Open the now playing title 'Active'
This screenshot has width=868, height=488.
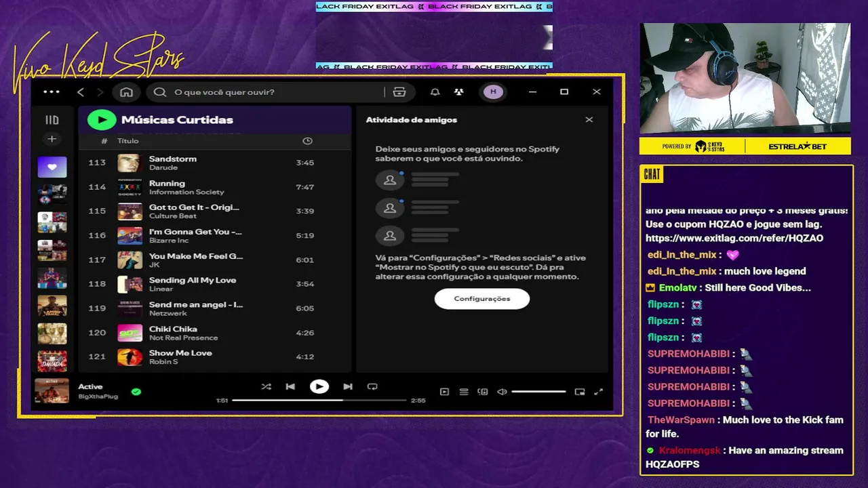[90, 387]
